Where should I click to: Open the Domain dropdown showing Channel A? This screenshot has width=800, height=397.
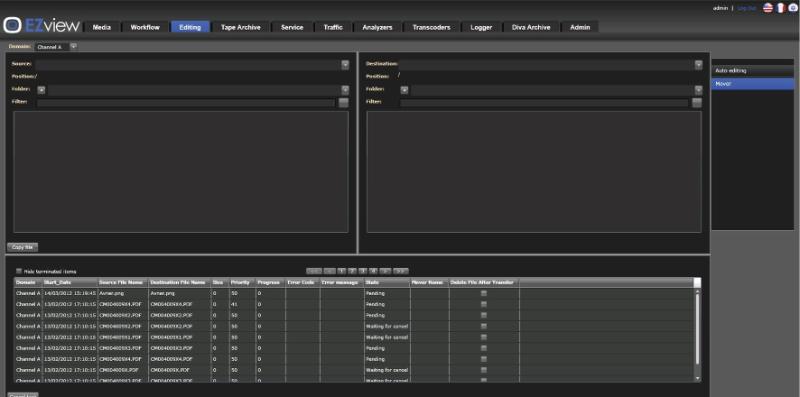tap(73, 46)
